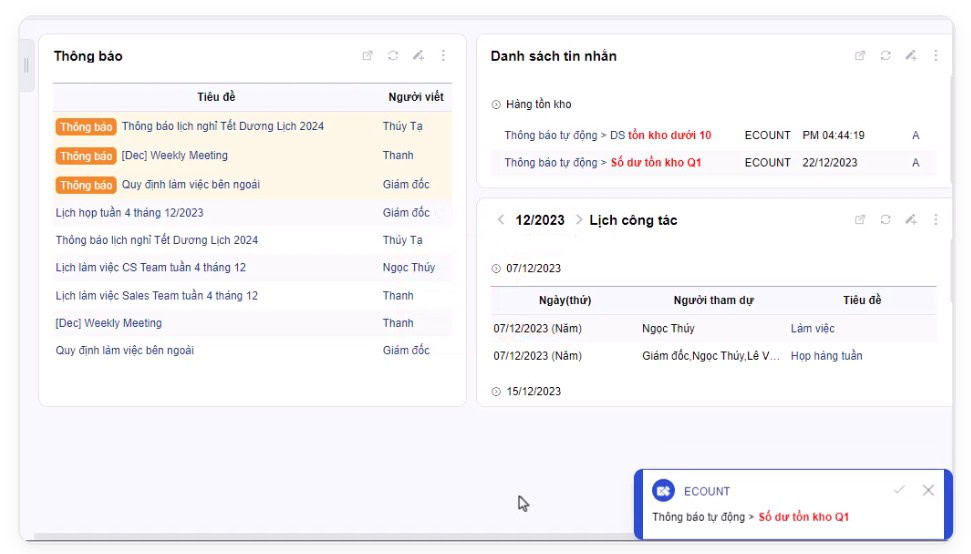The image size is (971, 554).
Task: Open unpinned [Dec] Weekly Meeting by Thanh
Action: (108, 323)
